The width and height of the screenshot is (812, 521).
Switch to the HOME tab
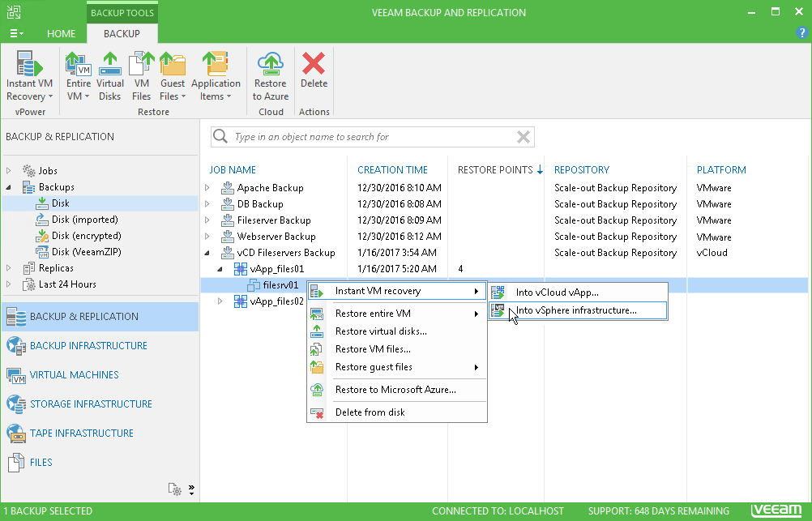pyautogui.click(x=61, y=34)
